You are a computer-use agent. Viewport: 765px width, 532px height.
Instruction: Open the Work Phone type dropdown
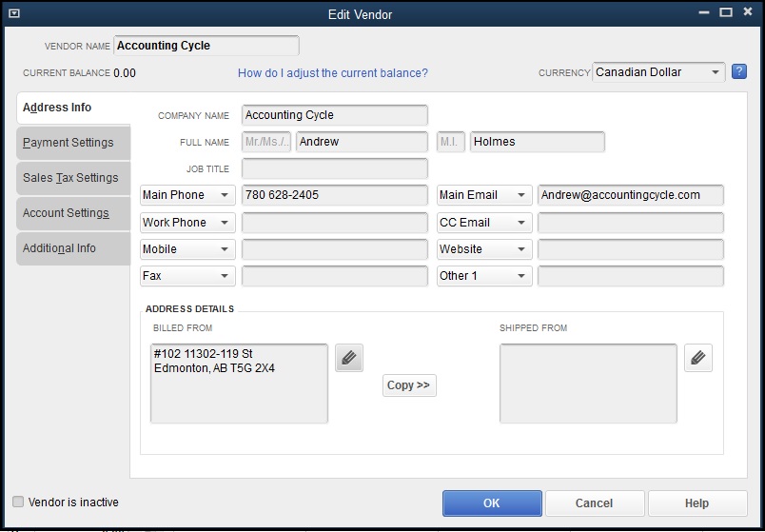[187, 223]
